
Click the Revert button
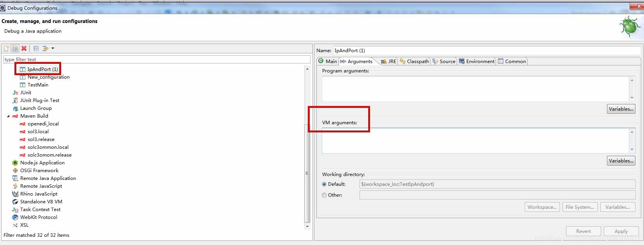583,231
